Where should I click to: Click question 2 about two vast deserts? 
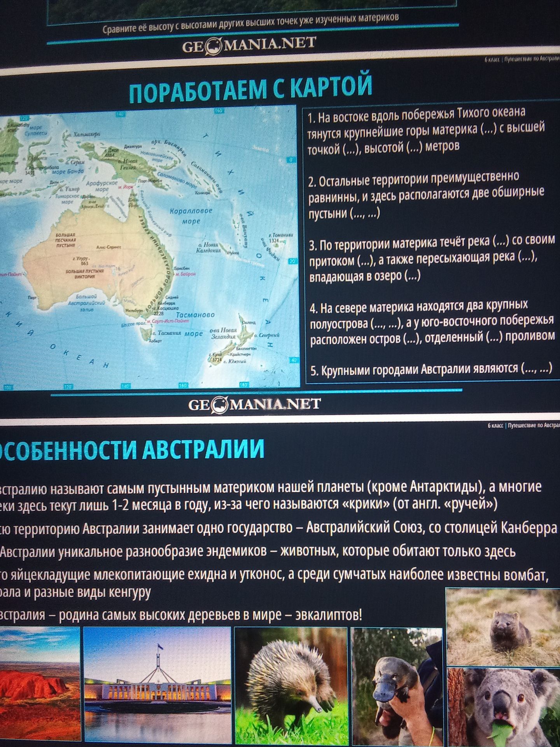pos(426,195)
